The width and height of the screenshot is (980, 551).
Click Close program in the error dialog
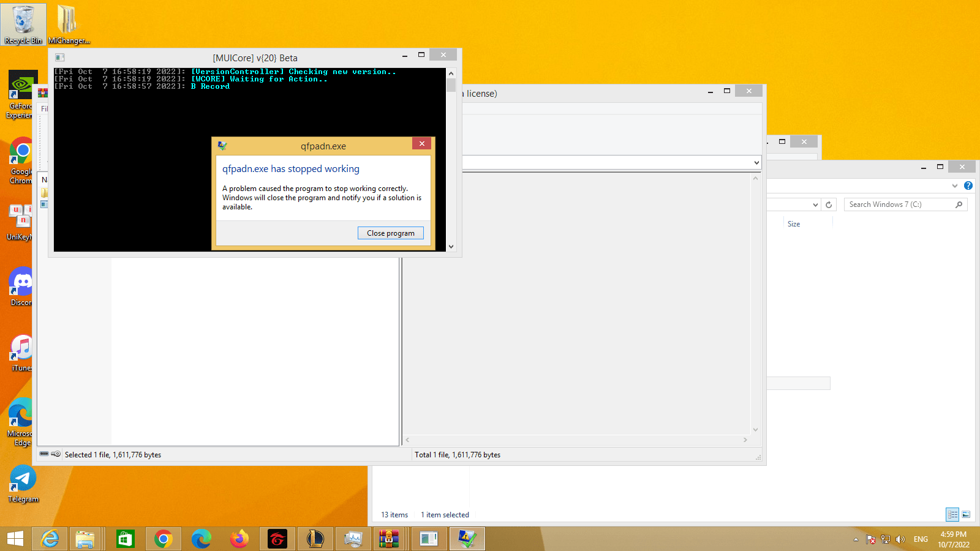click(x=391, y=233)
